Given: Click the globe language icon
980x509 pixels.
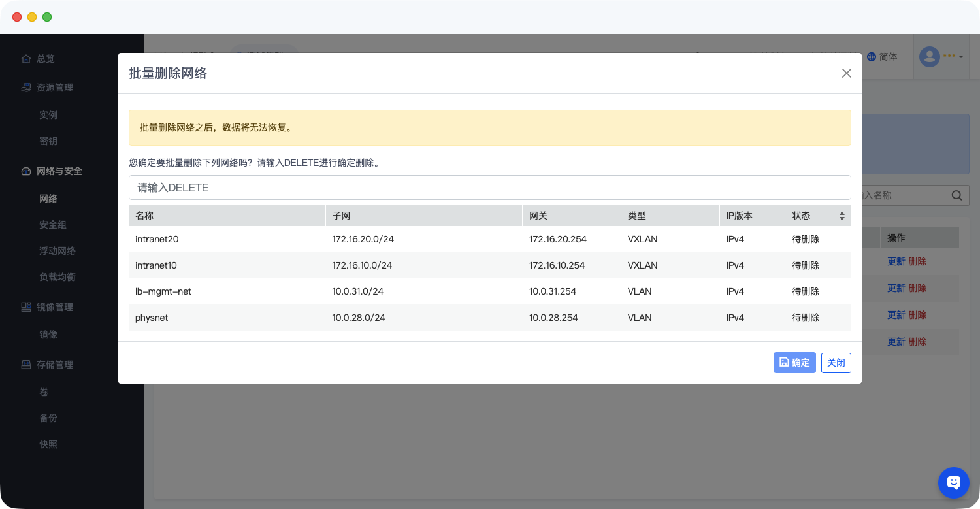Looking at the screenshot, I should (x=872, y=57).
